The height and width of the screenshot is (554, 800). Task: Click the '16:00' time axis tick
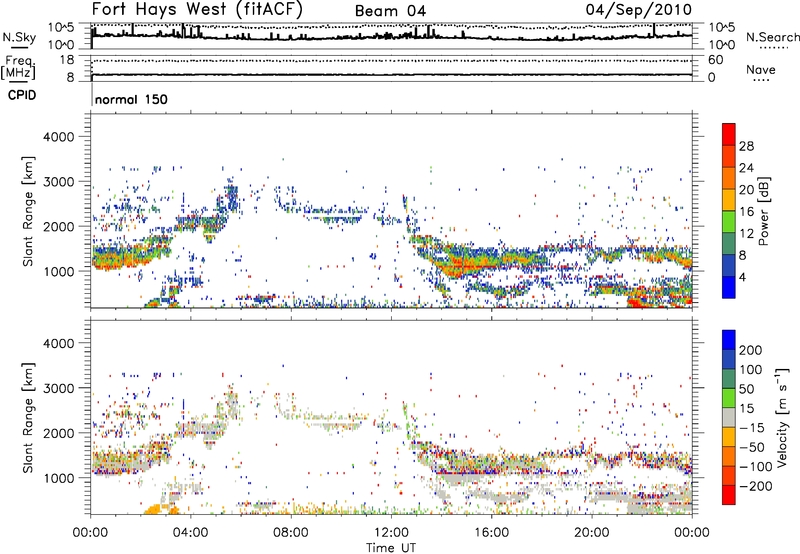click(x=491, y=533)
